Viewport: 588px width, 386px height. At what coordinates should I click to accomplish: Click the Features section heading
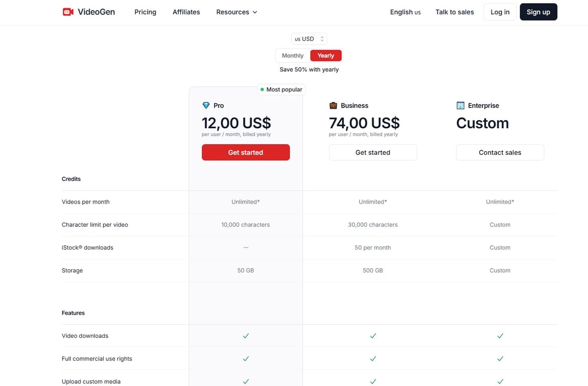pos(73,313)
